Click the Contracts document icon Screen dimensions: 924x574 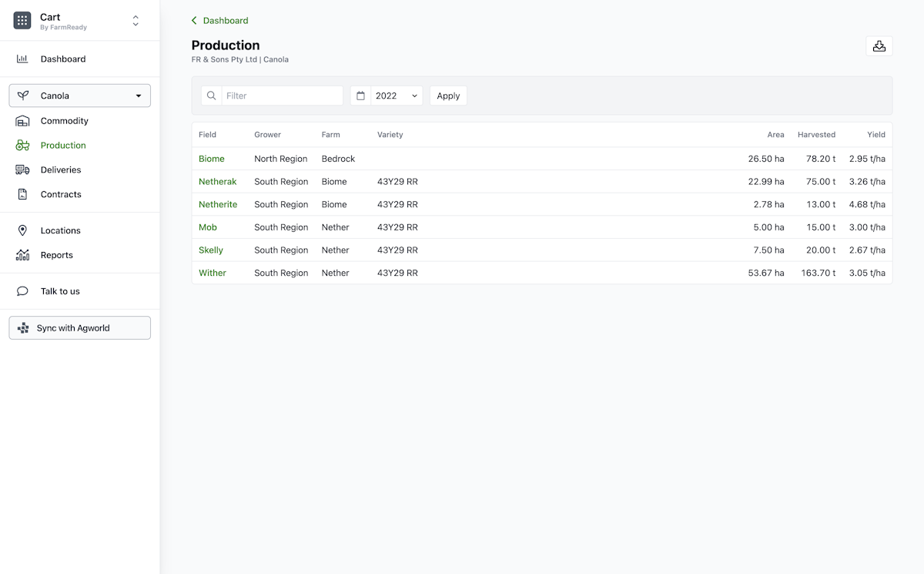click(22, 194)
